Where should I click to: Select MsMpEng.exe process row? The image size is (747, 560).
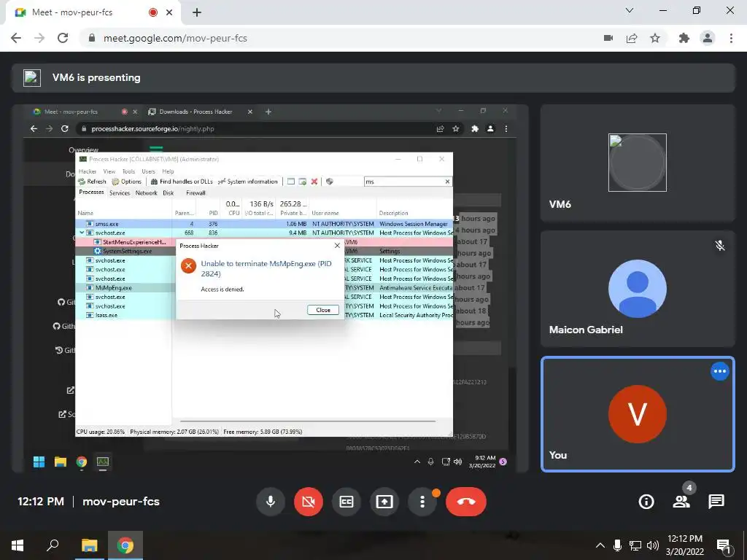tap(264, 287)
